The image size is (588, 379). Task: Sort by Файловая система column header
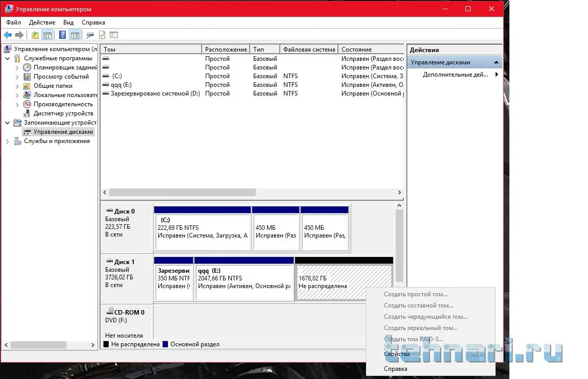309,50
